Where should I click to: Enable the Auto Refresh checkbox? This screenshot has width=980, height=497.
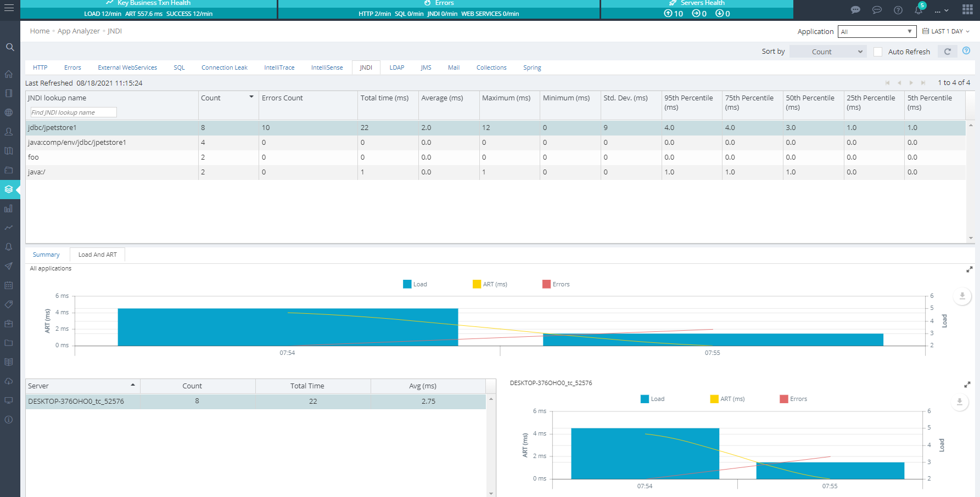[x=878, y=52]
